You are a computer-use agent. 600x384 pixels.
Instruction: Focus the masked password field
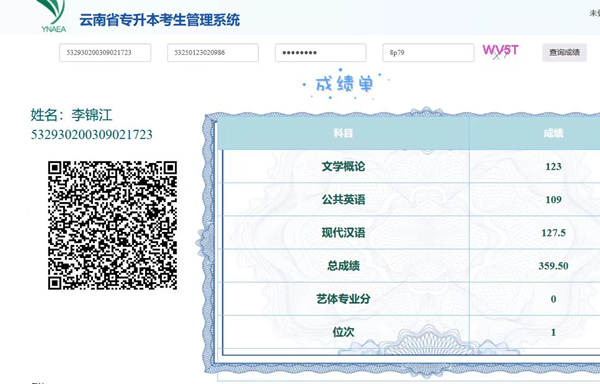pos(321,52)
